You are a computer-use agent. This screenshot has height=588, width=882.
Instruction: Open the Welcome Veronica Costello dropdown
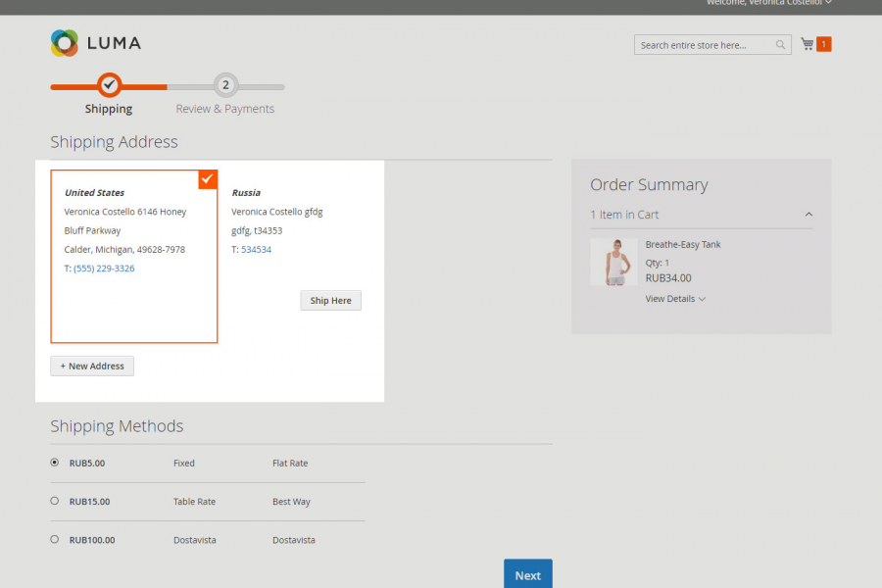(769, 3)
